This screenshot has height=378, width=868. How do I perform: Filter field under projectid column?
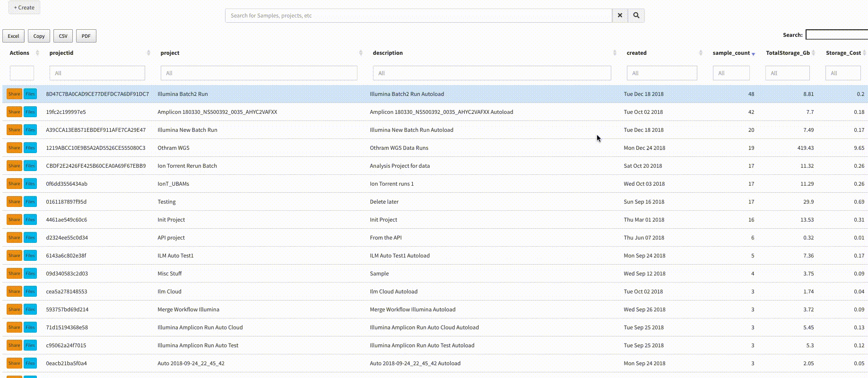click(x=97, y=73)
